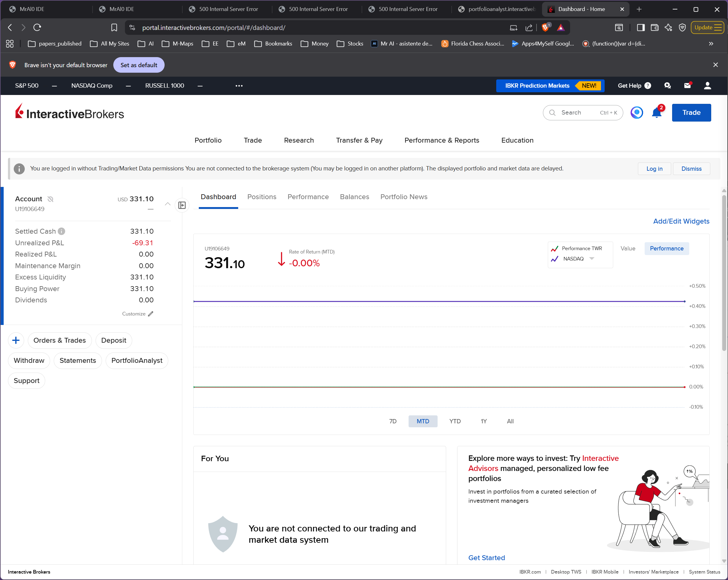Click the browser back arrow
Viewport: 728px width, 580px height.
click(x=10, y=27)
